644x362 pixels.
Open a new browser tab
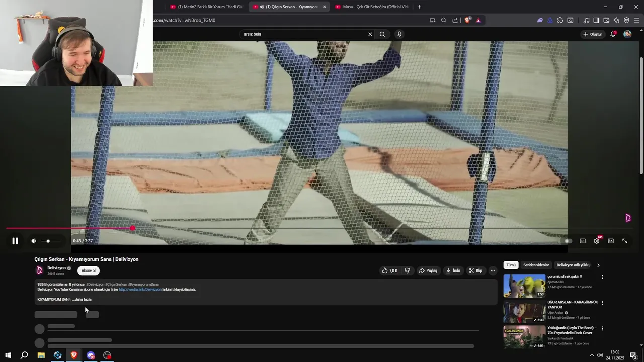pos(419,7)
